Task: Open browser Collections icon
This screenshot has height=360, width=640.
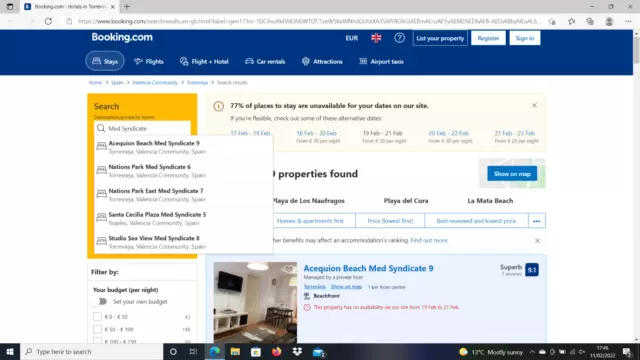Action: pyautogui.click(x=590, y=21)
